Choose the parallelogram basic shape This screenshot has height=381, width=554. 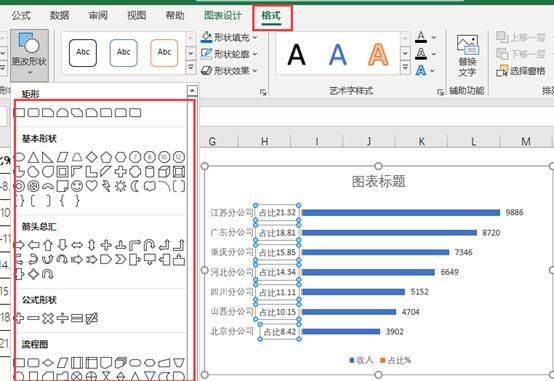(63, 157)
